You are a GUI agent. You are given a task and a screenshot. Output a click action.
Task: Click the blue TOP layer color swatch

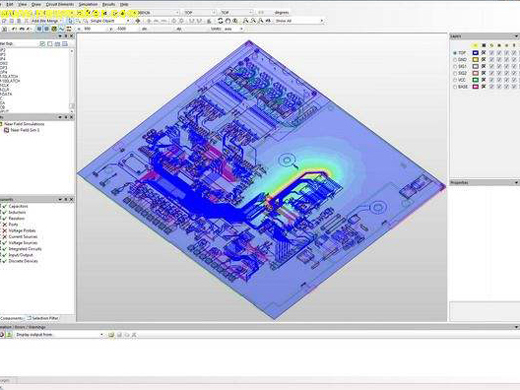click(476, 53)
